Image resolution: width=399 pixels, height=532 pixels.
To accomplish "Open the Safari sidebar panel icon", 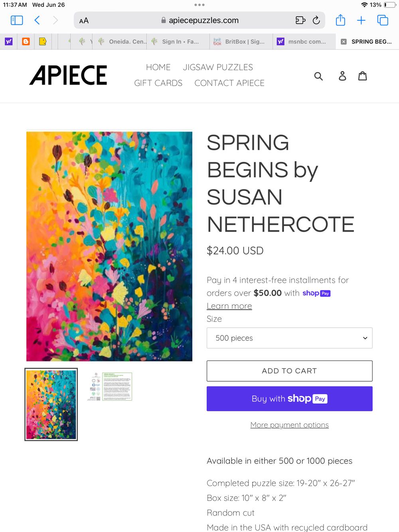I will [x=17, y=20].
